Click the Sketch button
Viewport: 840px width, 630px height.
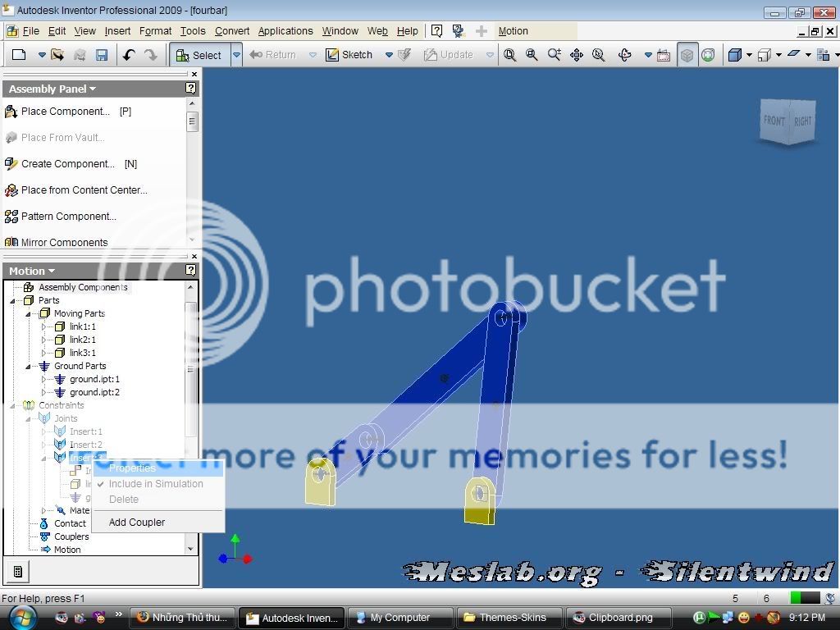pos(349,55)
